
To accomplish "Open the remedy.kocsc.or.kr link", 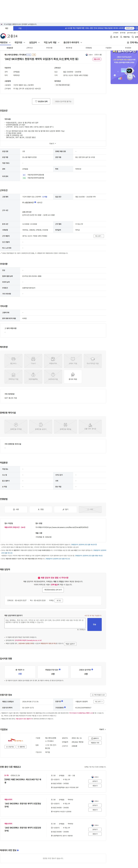I will [28, 640].
